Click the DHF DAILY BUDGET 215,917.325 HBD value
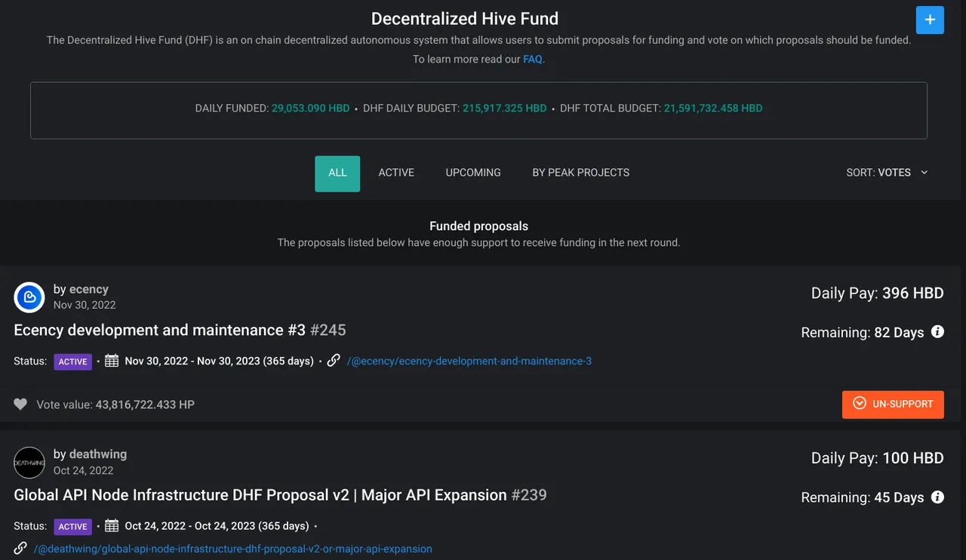966x560 pixels. coord(505,109)
